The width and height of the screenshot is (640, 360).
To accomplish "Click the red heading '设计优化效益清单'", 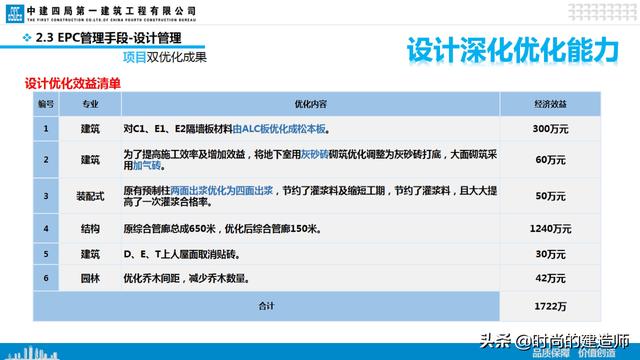I will pyautogui.click(x=73, y=83).
